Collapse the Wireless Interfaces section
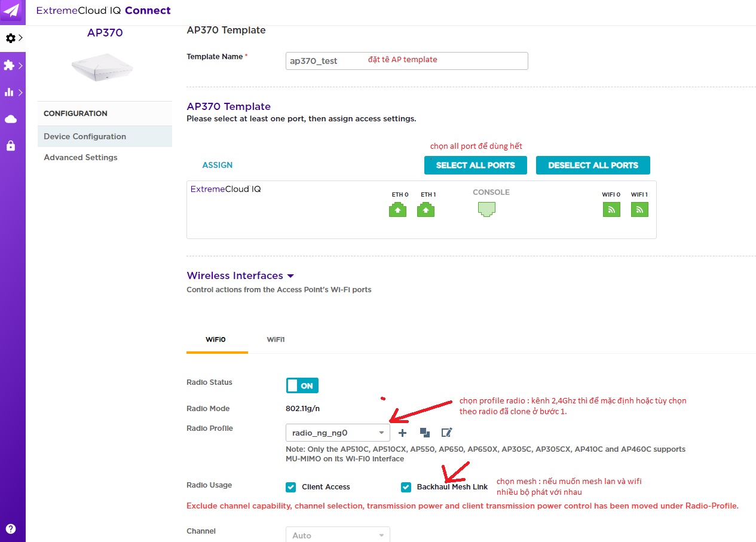This screenshot has height=542, width=756. tap(290, 276)
